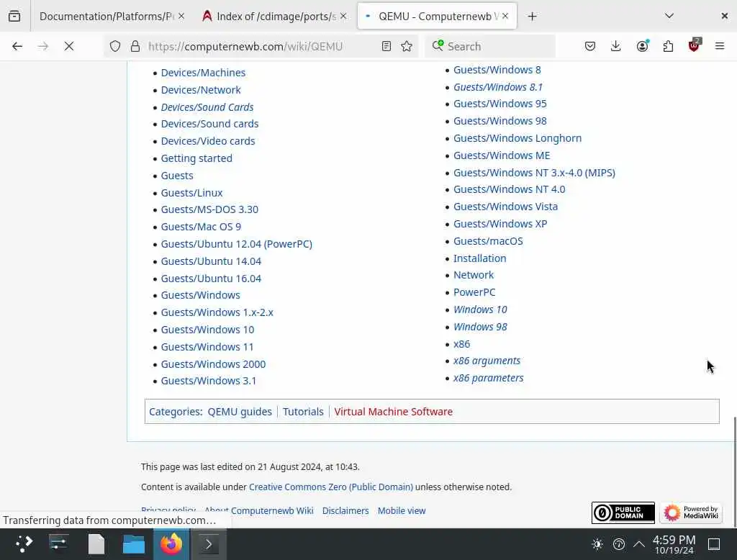This screenshot has width=737, height=560.
Task: Open the application launcher in taskbar
Action: [x=24, y=544]
